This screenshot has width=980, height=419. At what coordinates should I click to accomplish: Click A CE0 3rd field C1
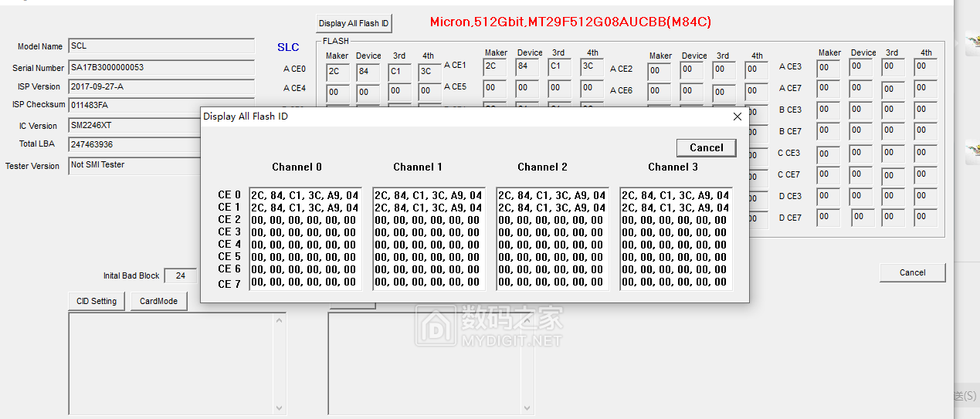tap(398, 72)
